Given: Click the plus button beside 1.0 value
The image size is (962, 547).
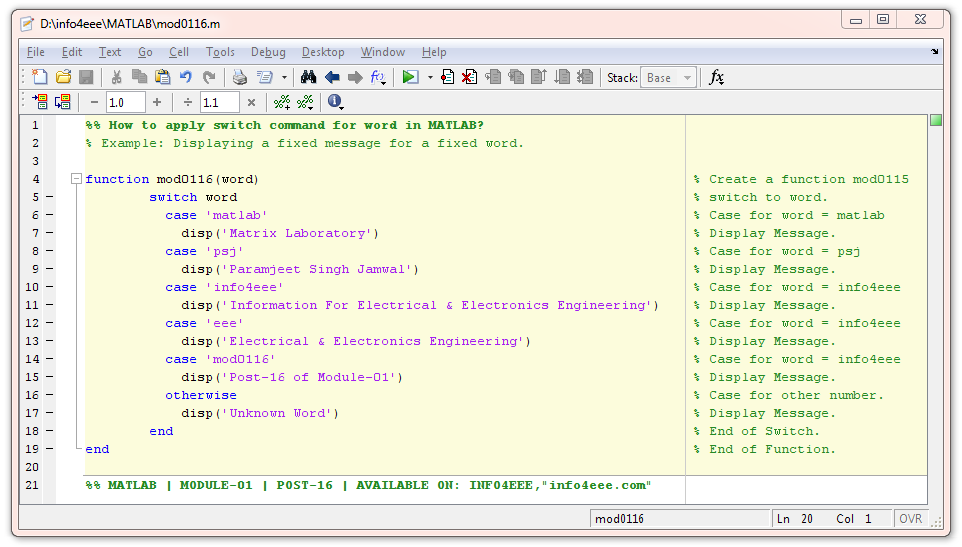Looking at the screenshot, I should click(x=157, y=102).
